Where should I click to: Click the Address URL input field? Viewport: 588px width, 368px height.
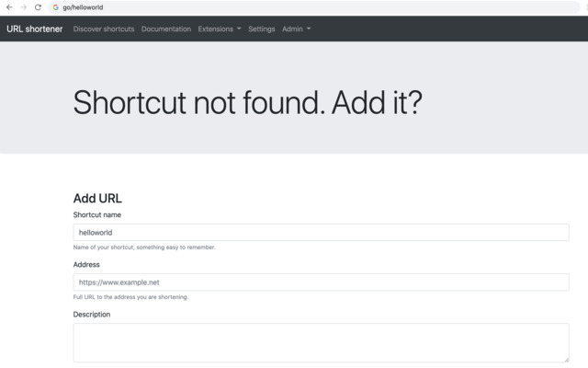pyautogui.click(x=321, y=282)
